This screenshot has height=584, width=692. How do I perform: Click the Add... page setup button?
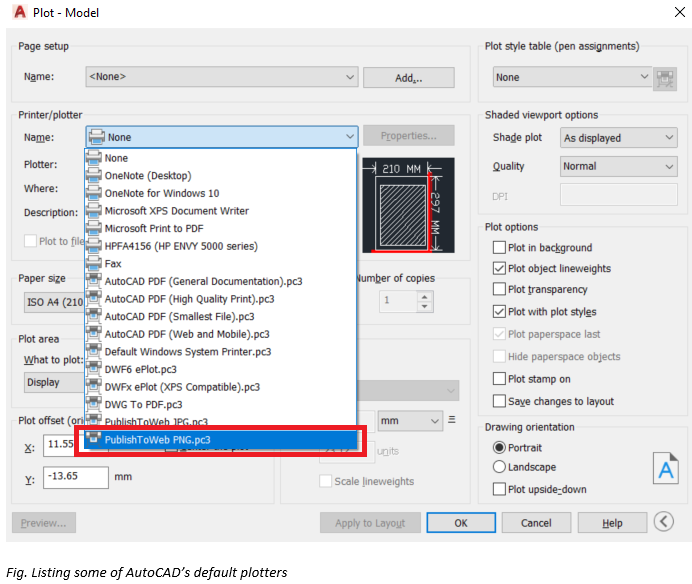(408, 78)
